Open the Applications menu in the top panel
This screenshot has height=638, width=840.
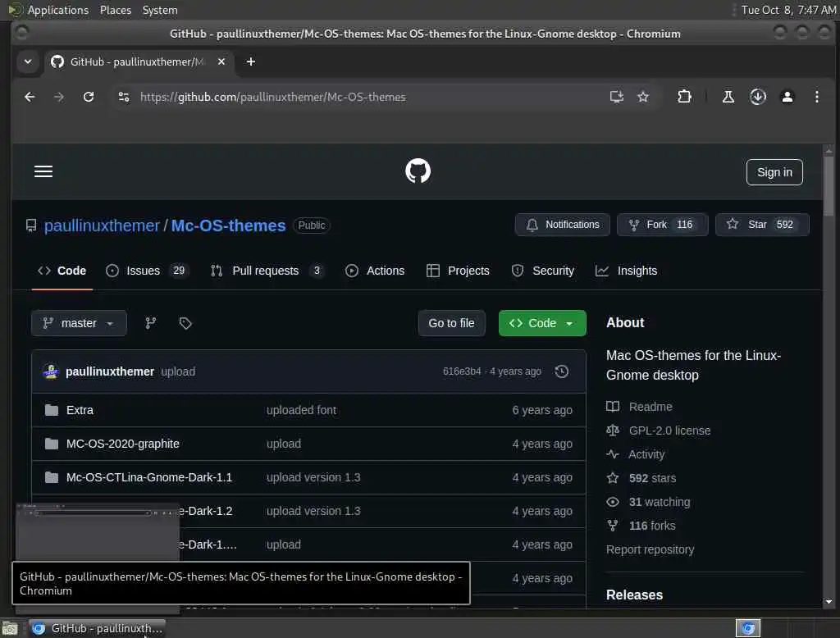click(x=58, y=10)
